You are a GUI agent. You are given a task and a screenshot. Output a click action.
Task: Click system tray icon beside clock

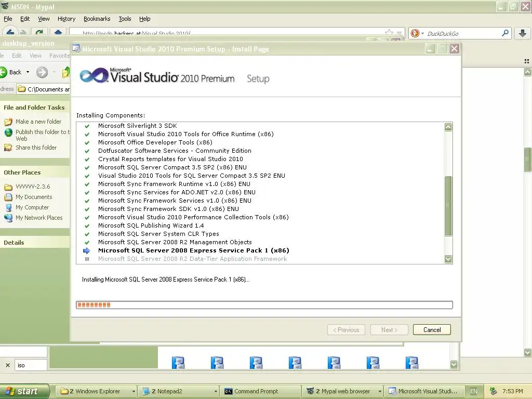pos(494,391)
